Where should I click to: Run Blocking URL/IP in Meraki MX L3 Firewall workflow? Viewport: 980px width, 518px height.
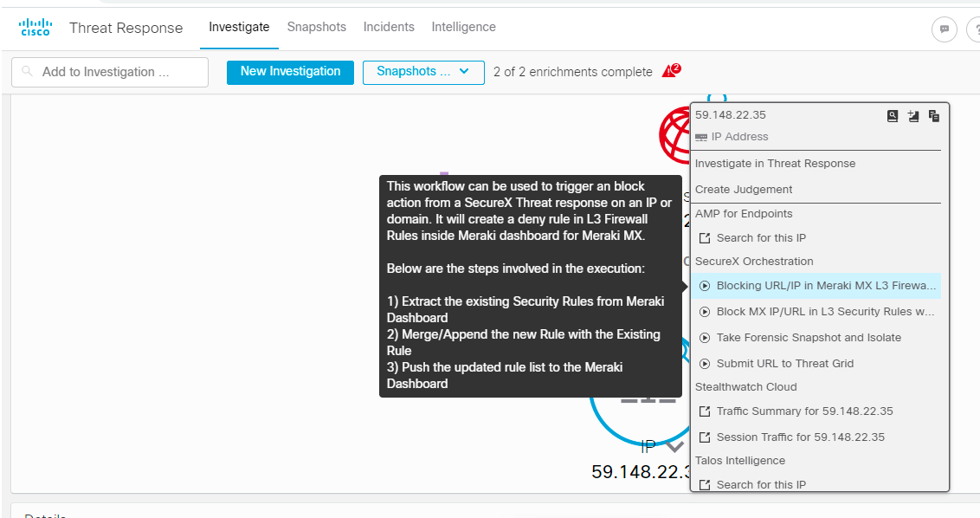tap(816, 286)
